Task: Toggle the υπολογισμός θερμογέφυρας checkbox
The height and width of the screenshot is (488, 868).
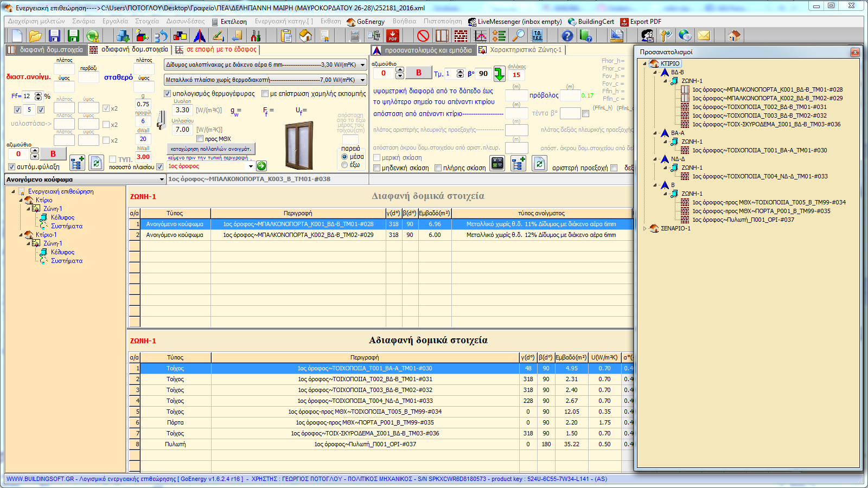Action: [168, 94]
